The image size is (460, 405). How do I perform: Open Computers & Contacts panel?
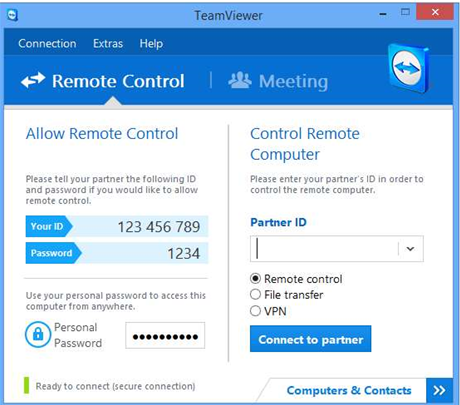point(349,390)
